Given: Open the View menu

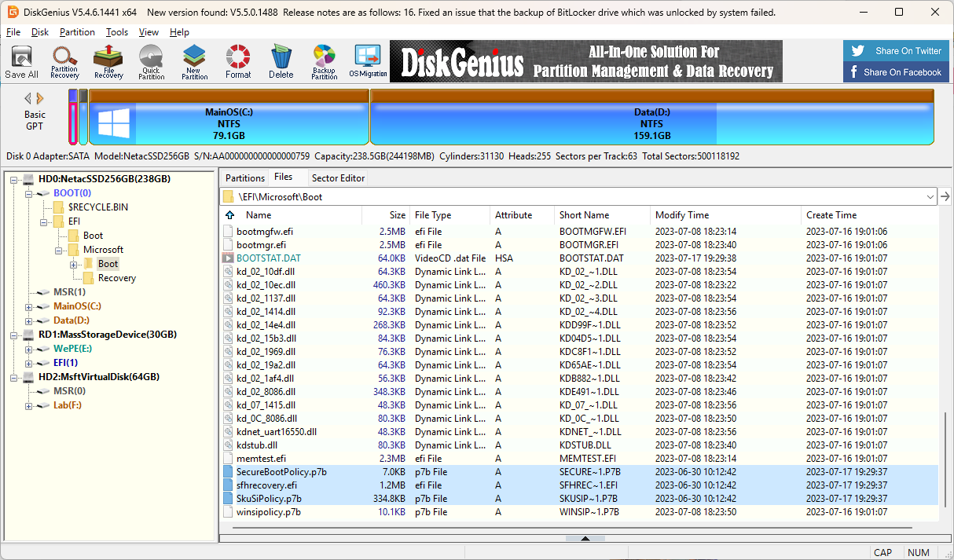Looking at the screenshot, I should click(149, 32).
